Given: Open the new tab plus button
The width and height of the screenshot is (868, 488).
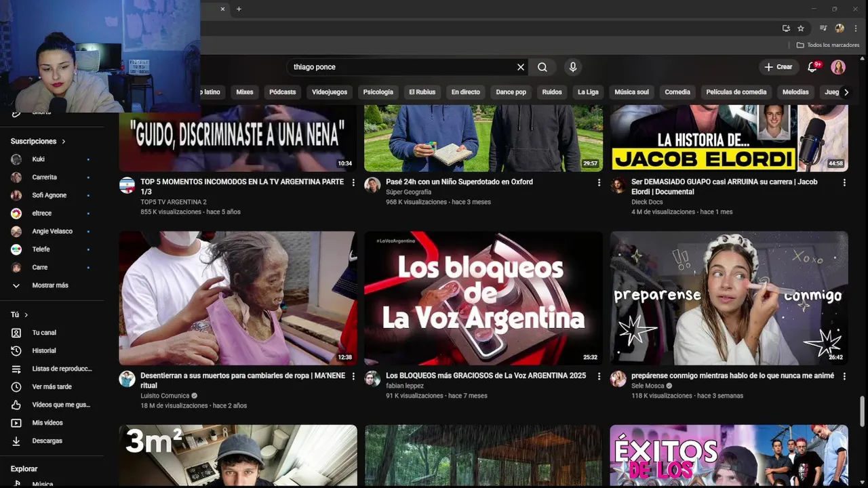Looking at the screenshot, I should [239, 9].
